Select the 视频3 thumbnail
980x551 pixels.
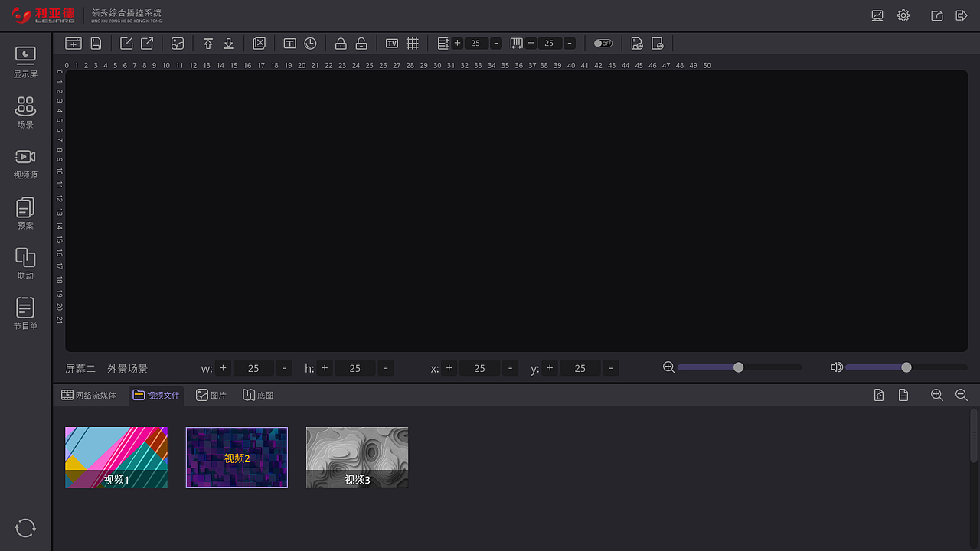(357, 458)
